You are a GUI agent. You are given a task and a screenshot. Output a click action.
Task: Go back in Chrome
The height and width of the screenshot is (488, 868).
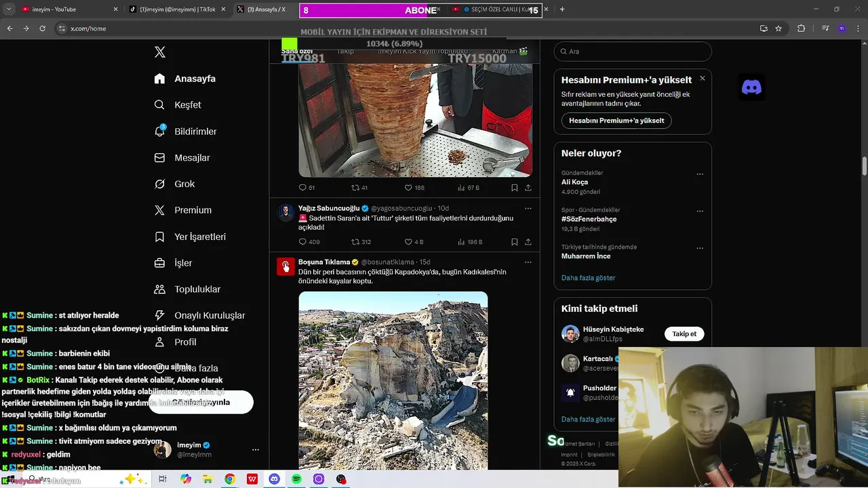(x=9, y=28)
